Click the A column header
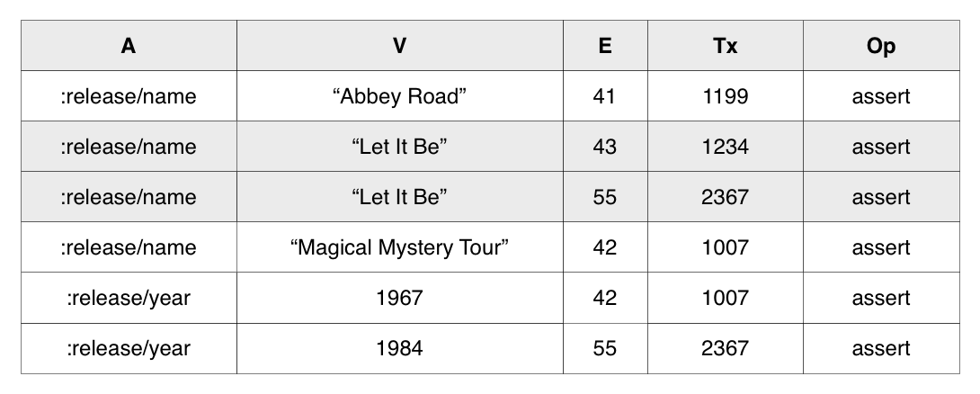Viewport: 980px width, 394px height. pyautogui.click(x=129, y=46)
